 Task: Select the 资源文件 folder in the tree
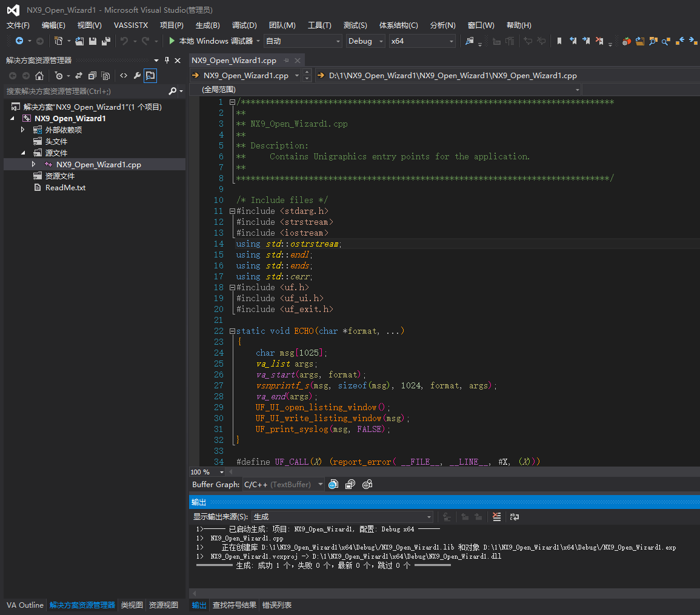pyautogui.click(x=60, y=176)
